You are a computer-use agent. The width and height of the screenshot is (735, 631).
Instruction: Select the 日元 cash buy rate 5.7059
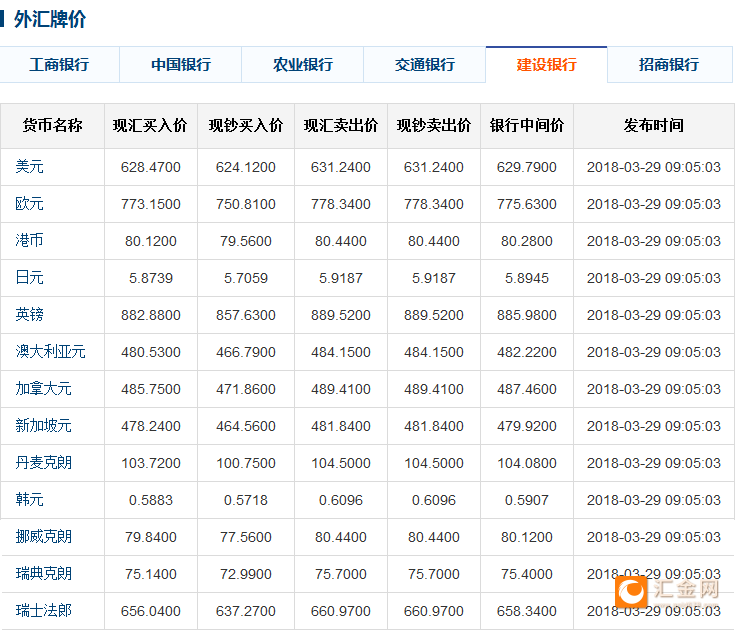[246, 278]
